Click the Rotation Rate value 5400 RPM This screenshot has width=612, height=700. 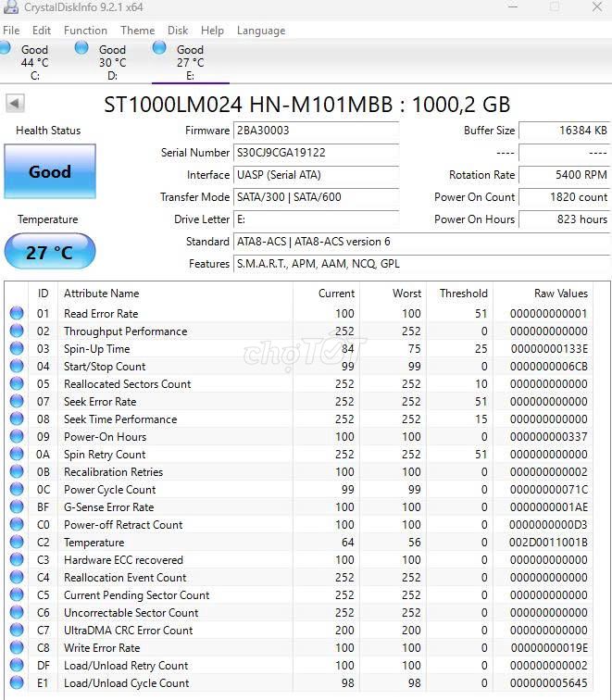coord(564,175)
